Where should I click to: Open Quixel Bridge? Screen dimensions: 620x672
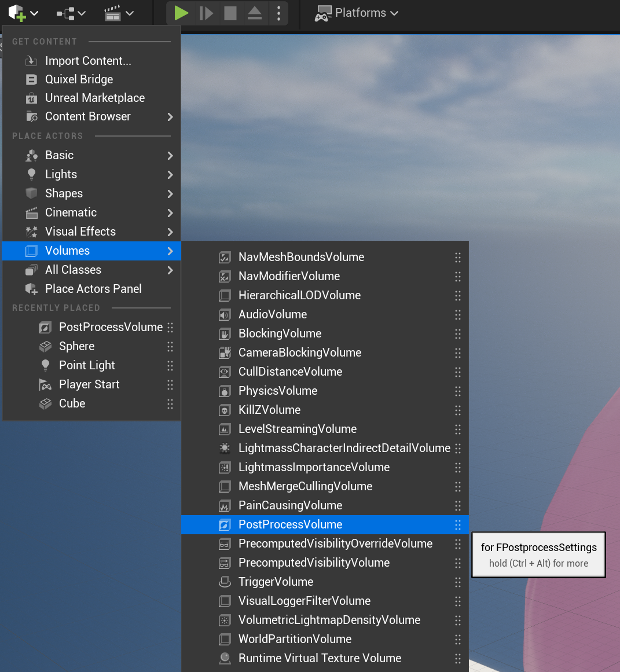coord(79,79)
